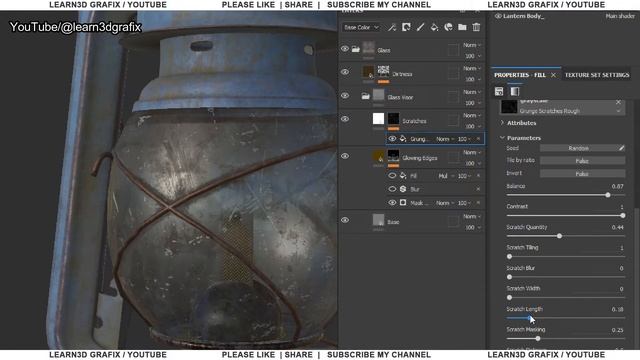This screenshot has height=360, width=640.
Task: Toggle visibility of the Fill effect
Action: (x=392, y=176)
